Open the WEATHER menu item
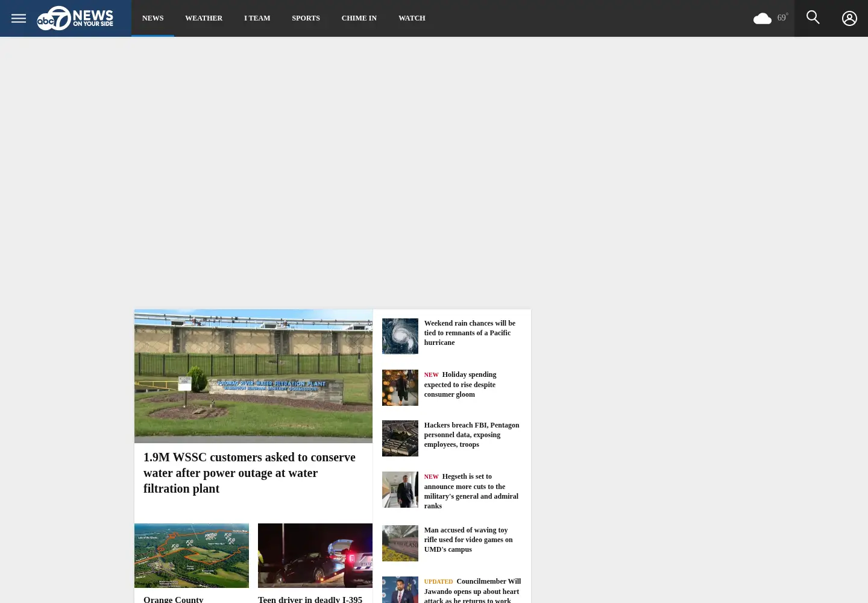Viewport: 868px width, 603px height. click(x=204, y=18)
